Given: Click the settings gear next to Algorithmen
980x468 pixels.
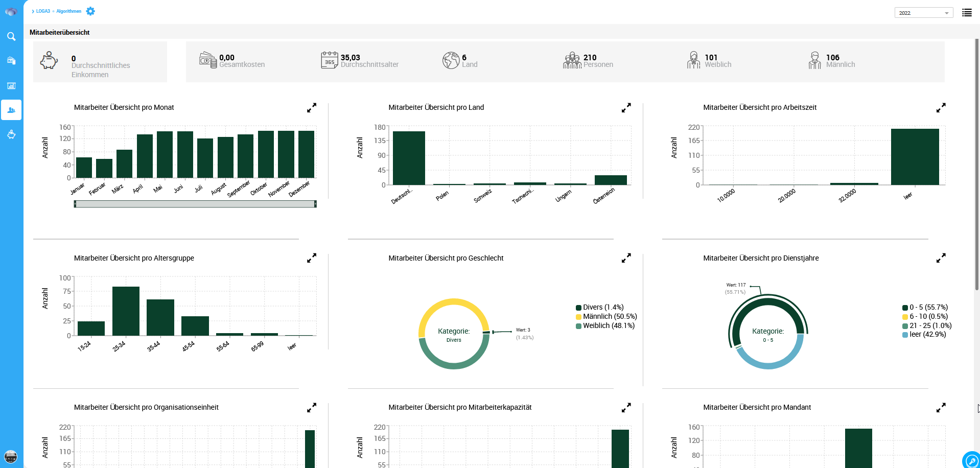Looking at the screenshot, I should [x=90, y=11].
